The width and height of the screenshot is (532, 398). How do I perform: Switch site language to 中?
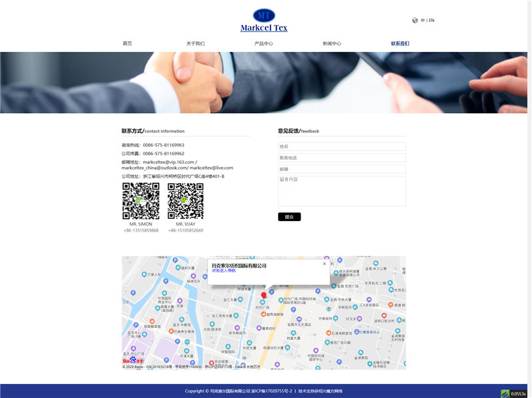pyautogui.click(x=422, y=20)
